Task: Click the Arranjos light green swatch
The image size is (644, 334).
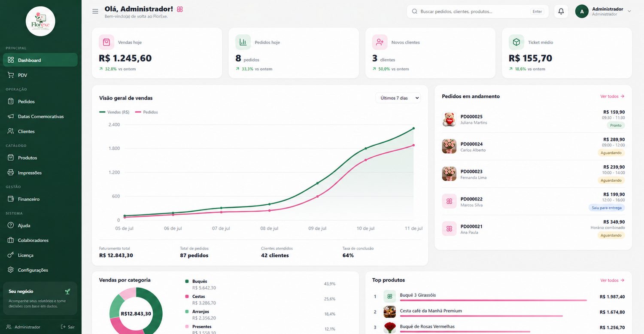Action: [187, 312]
